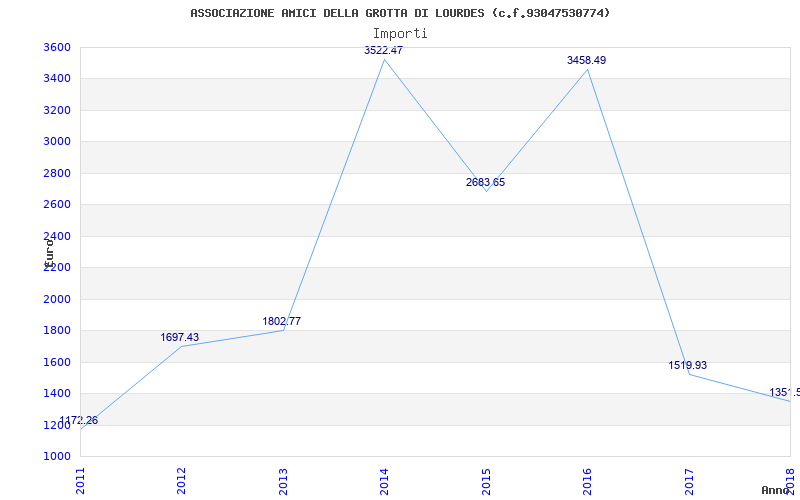
Task: Click the 2683.65 data label
Action: tap(485, 182)
